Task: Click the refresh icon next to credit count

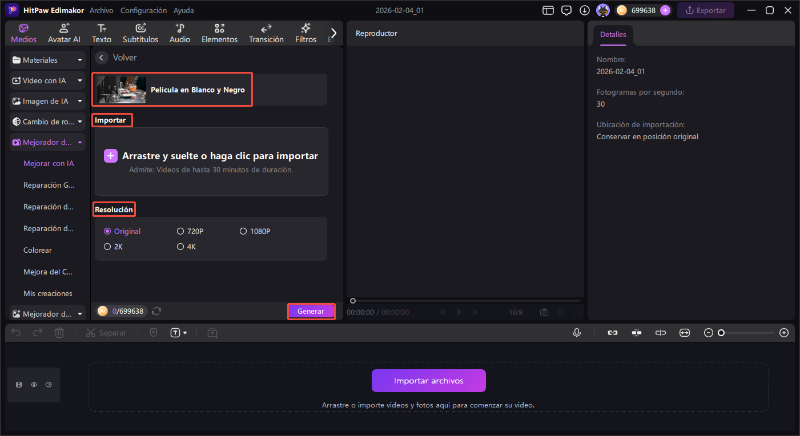Action: [x=157, y=311]
